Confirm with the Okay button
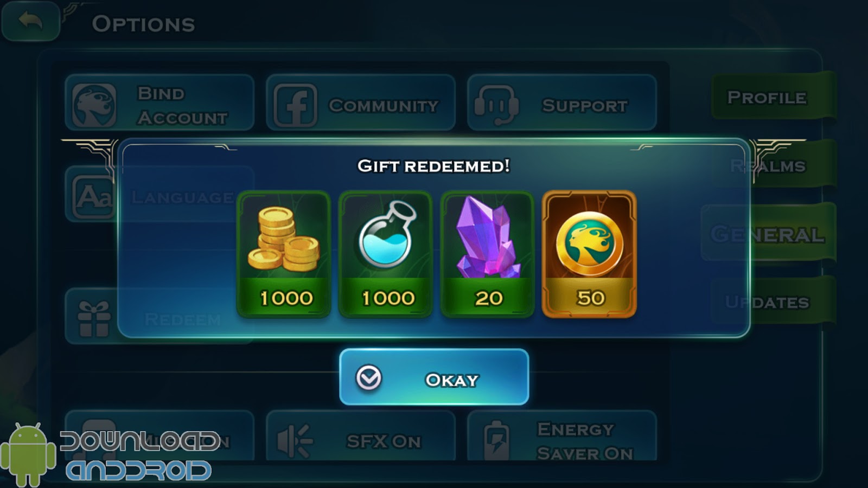Viewport: 868px width, 488px height. pos(434,377)
